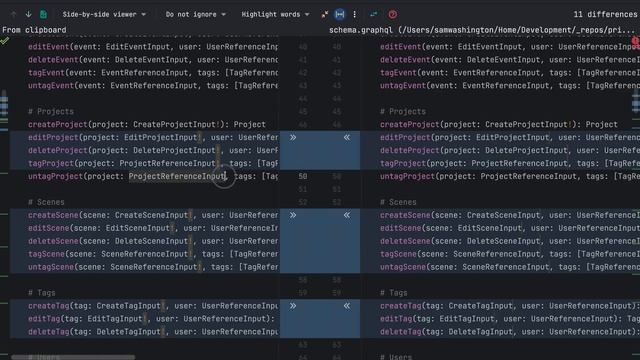Go to the previous difference arrow
This screenshot has height=360, width=640.
coord(13,14)
